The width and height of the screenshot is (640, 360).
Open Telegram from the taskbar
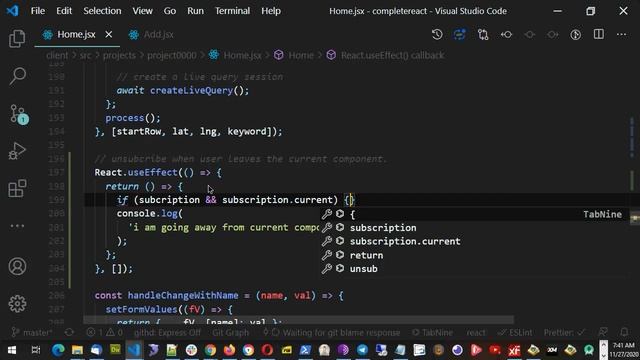tap(362, 350)
